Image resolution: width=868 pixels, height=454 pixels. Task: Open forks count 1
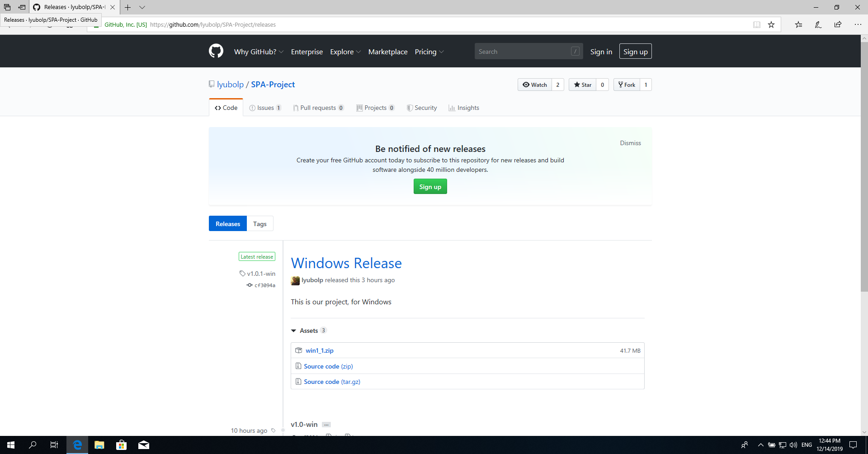646,85
